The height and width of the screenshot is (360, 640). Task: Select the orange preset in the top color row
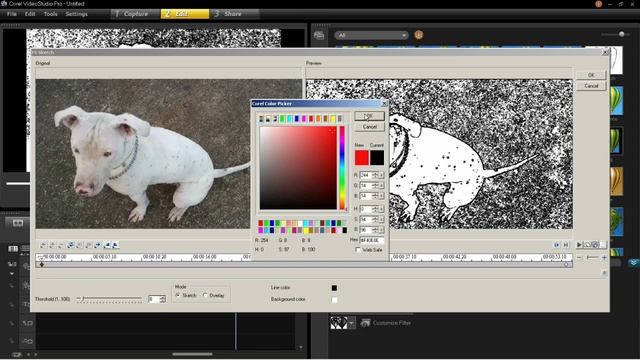pos(318,119)
